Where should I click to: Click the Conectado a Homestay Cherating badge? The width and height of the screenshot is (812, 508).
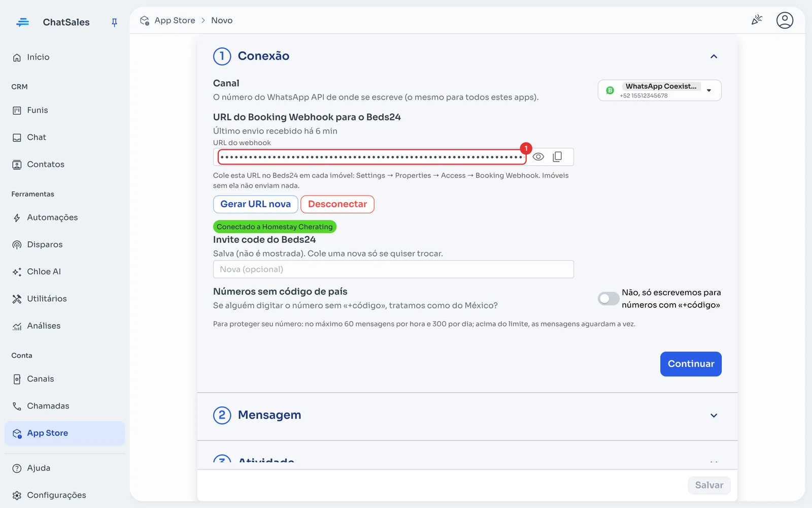click(275, 227)
